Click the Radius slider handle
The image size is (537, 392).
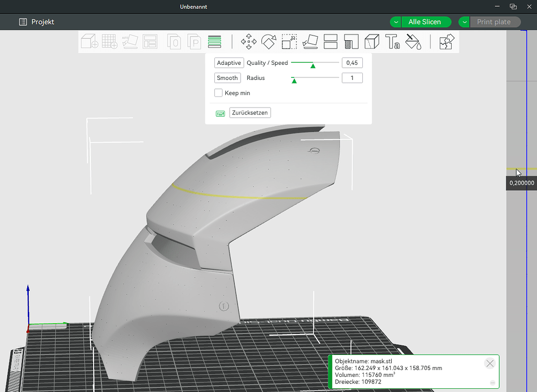pos(294,80)
